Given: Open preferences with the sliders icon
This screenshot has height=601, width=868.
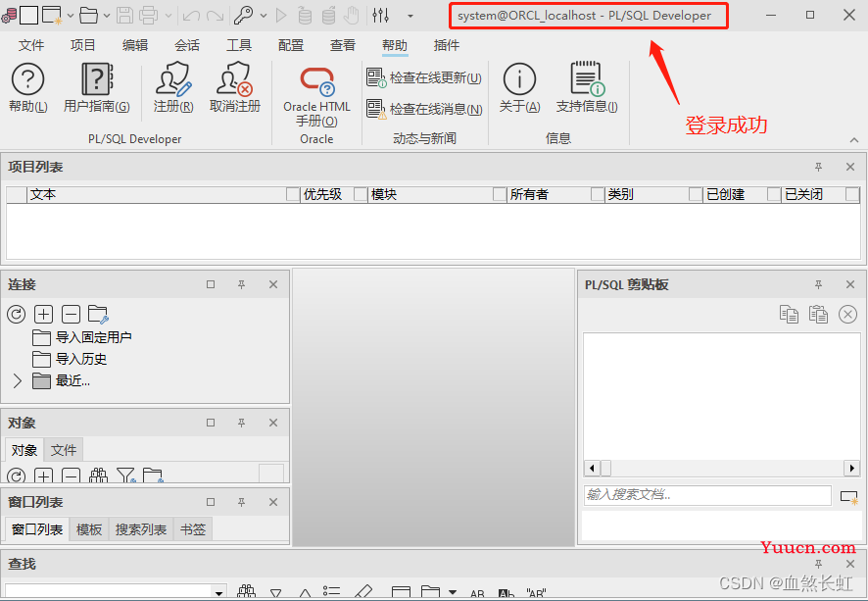Looking at the screenshot, I should pyautogui.click(x=381, y=16).
